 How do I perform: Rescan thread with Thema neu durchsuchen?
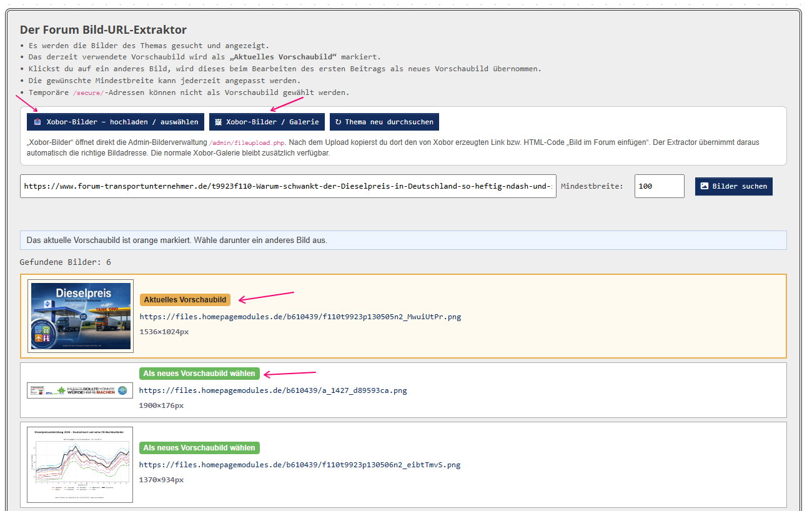(384, 122)
